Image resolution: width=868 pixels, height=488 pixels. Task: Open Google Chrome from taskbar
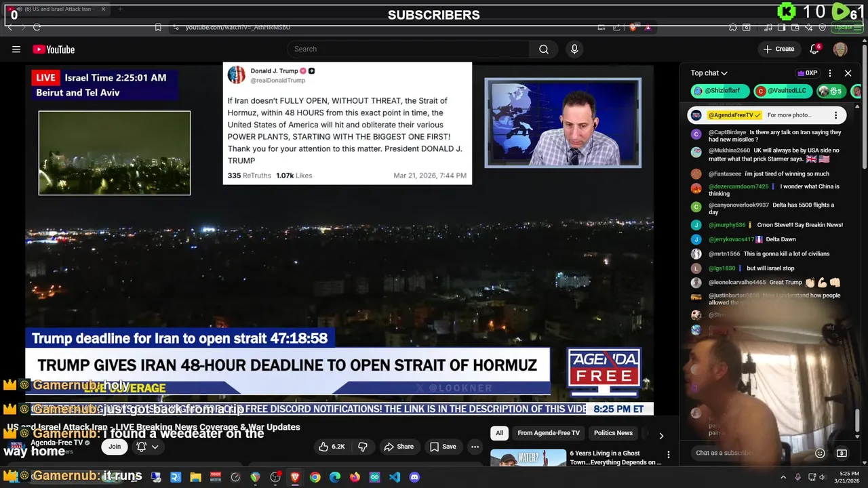click(x=315, y=477)
